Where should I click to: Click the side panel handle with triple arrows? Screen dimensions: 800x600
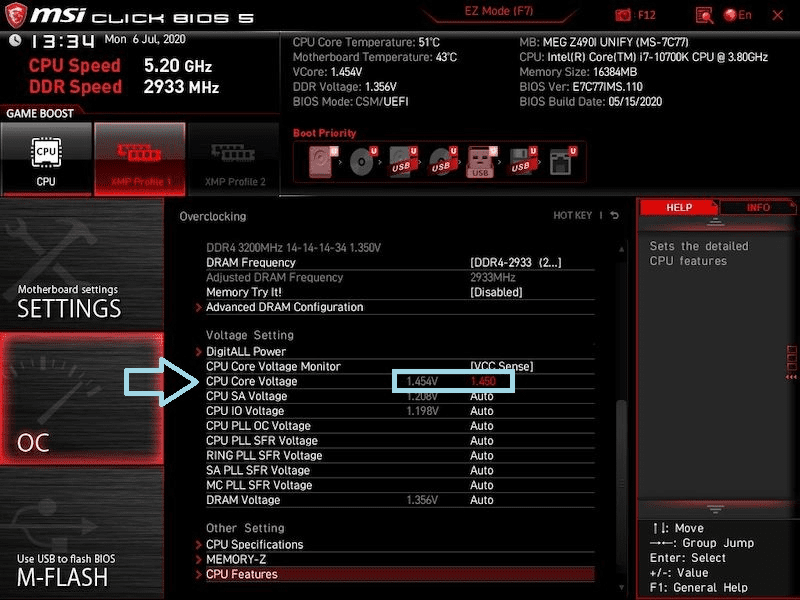point(791,362)
